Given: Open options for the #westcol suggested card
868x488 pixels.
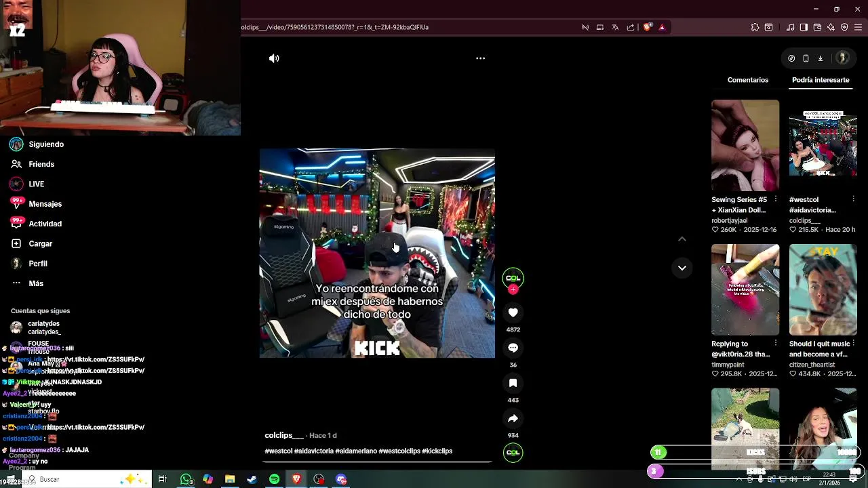Looking at the screenshot, I should 852,199.
